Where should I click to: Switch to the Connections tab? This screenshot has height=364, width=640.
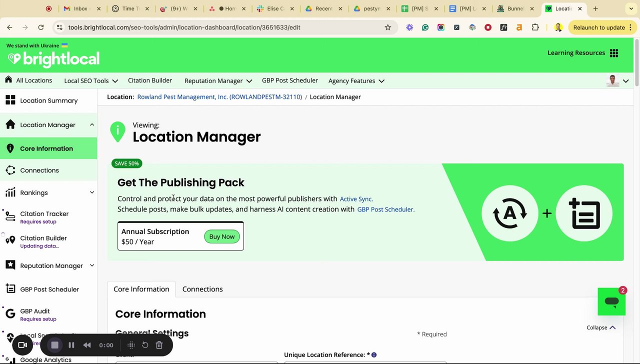point(202,289)
